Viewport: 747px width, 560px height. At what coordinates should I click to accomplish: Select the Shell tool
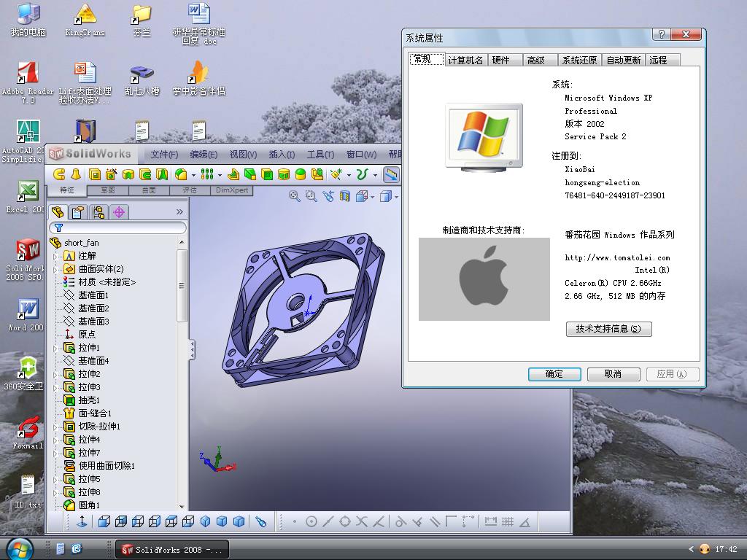coord(267,175)
